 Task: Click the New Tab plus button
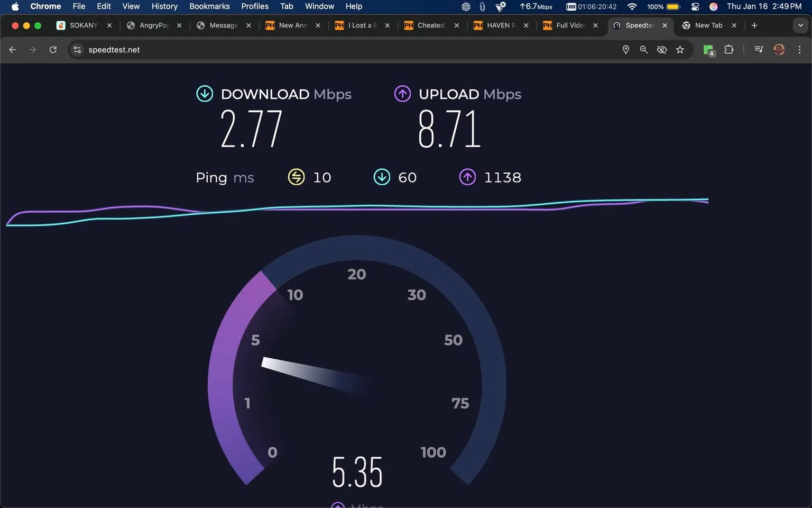[754, 25]
